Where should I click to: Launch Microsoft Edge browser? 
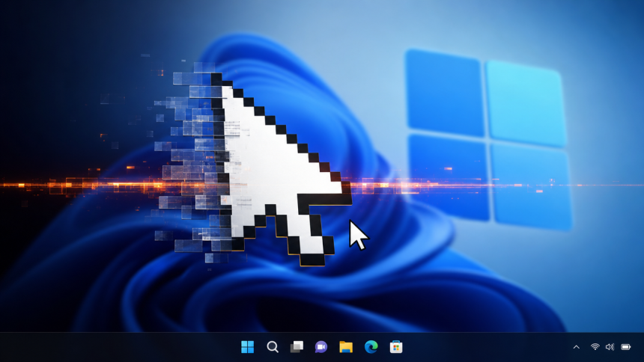point(371,347)
